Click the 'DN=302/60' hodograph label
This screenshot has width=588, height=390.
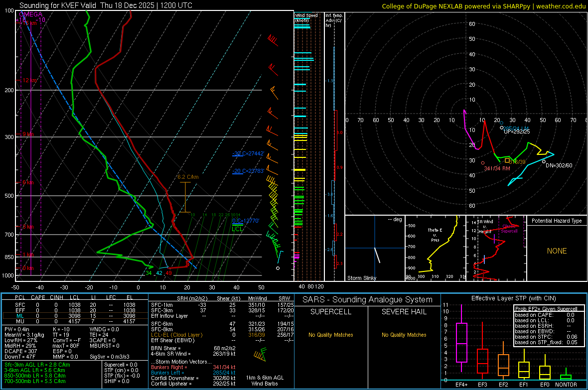(559, 165)
